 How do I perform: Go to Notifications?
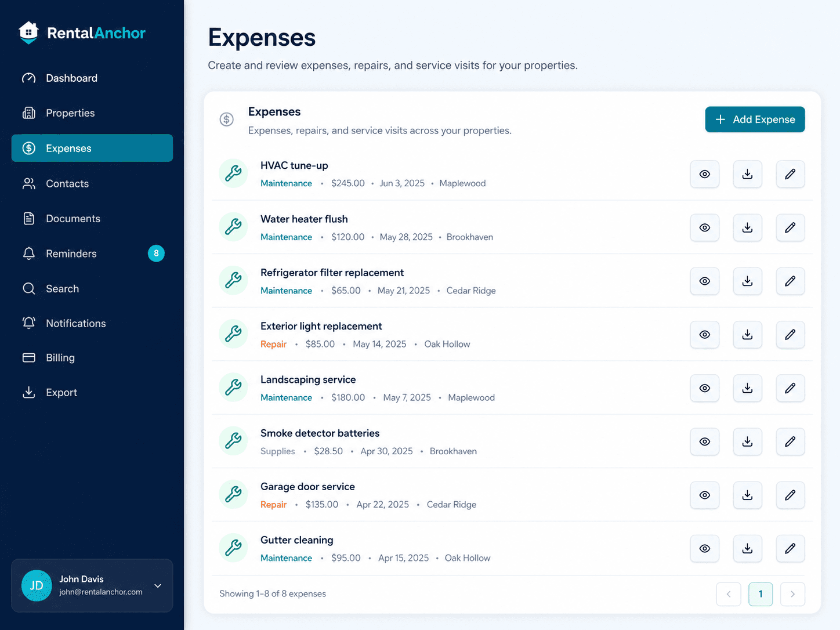pyautogui.click(x=92, y=323)
